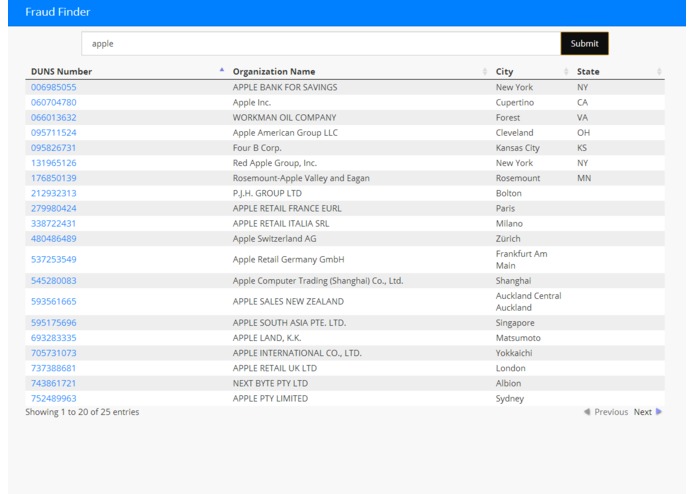Click the Organization Name column header
This screenshot has height=494, width=695.
pyautogui.click(x=274, y=71)
